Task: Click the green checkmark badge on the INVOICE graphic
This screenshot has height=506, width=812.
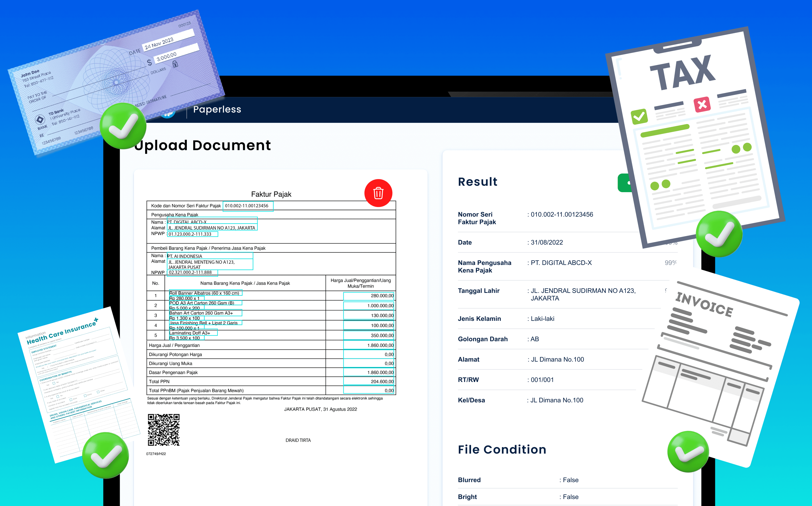Action: 688,452
